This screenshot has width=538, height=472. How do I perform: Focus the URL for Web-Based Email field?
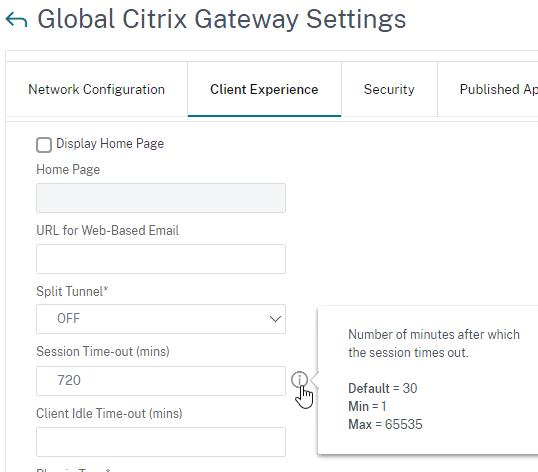pos(161,259)
